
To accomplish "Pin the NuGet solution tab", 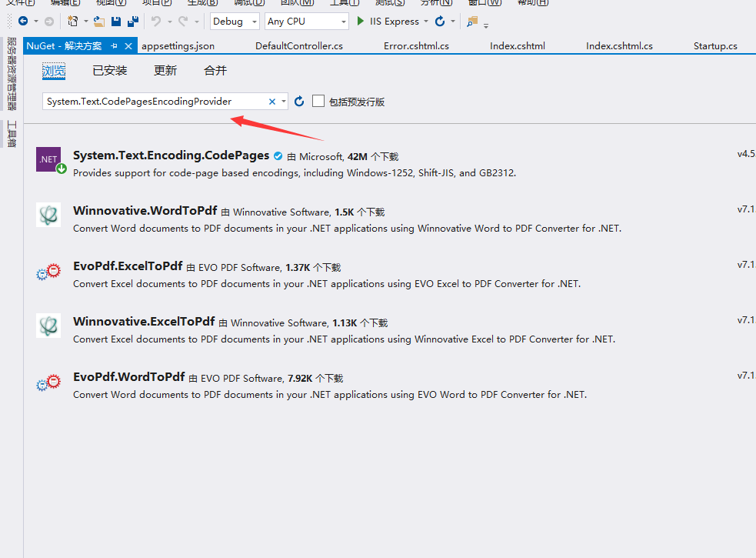I will [x=115, y=46].
